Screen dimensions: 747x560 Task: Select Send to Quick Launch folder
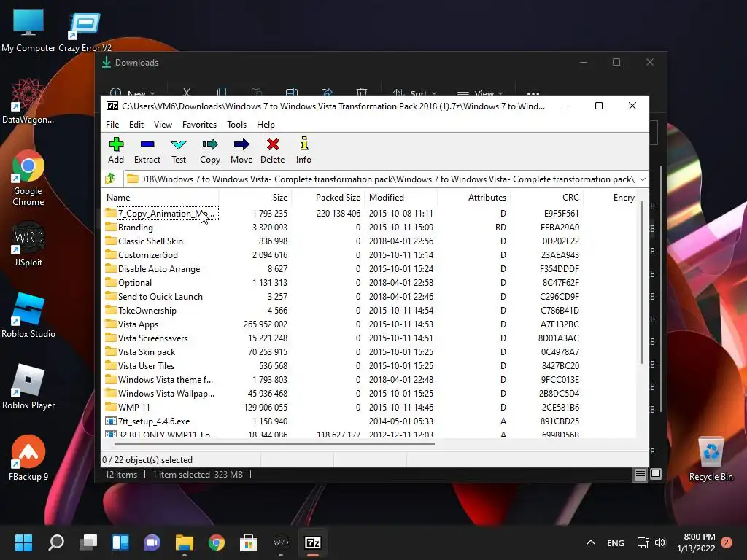154,296
